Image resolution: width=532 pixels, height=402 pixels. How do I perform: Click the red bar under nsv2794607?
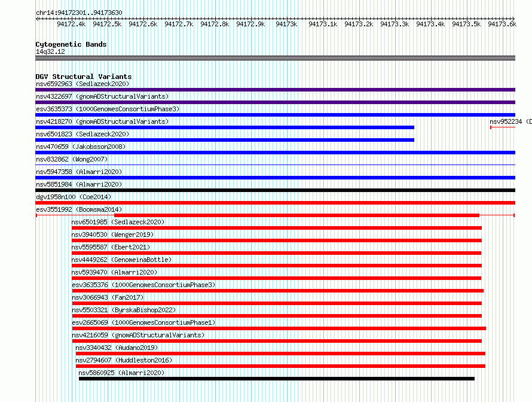tap(280, 366)
